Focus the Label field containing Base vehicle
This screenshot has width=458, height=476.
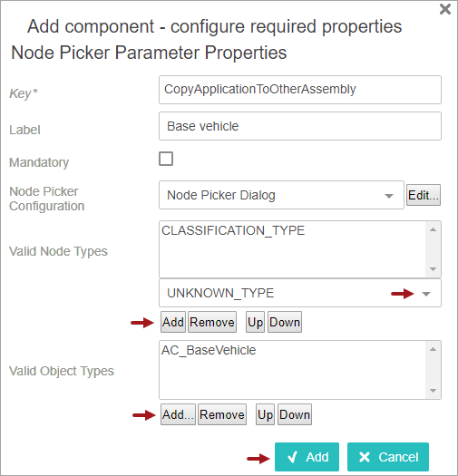click(300, 126)
